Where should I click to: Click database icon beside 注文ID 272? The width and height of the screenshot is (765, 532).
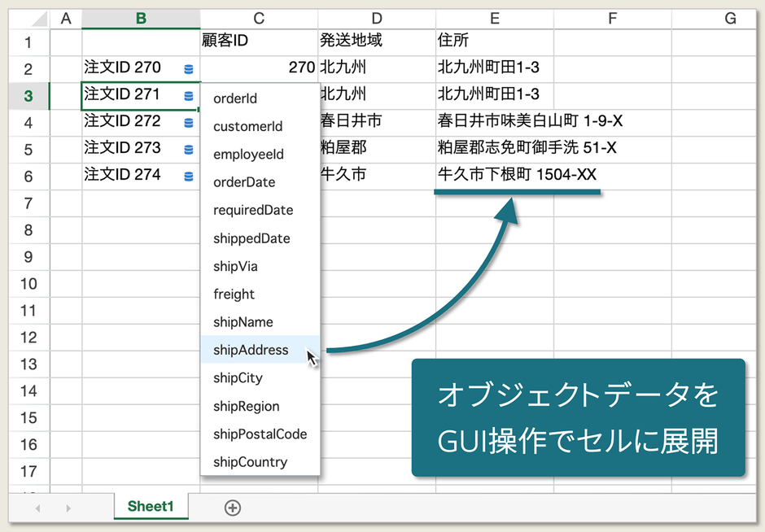pos(189,123)
